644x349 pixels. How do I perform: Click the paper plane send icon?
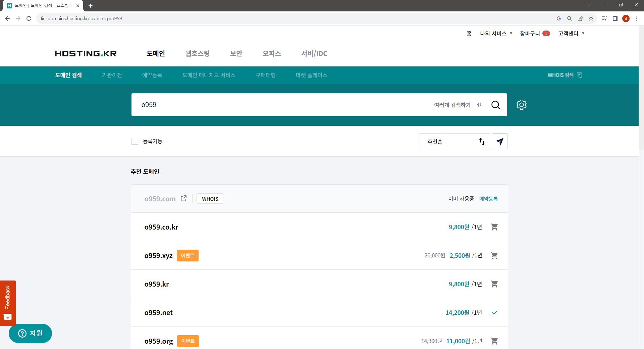coord(499,141)
